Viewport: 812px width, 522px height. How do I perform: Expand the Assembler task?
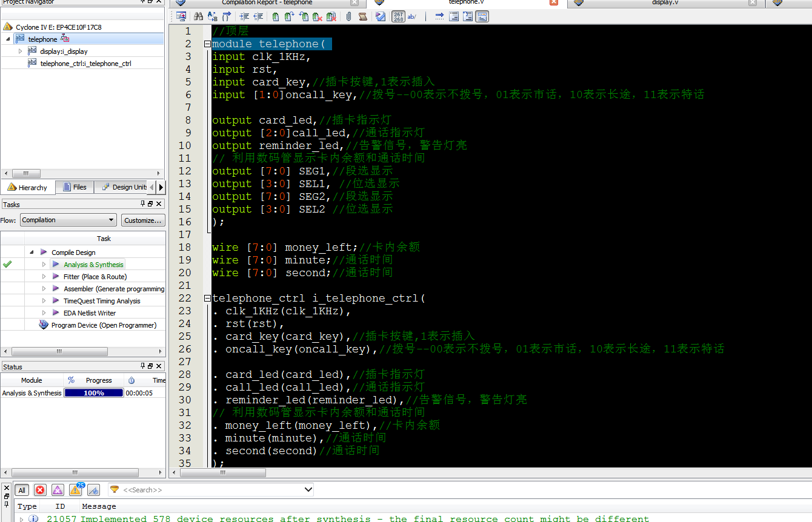pyautogui.click(x=44, y=288)
